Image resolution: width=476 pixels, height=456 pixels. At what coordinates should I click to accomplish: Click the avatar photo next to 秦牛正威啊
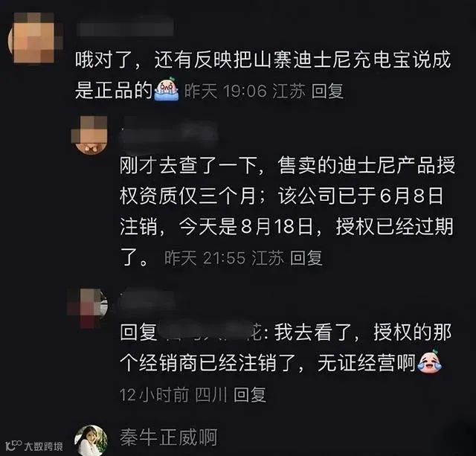91,440
